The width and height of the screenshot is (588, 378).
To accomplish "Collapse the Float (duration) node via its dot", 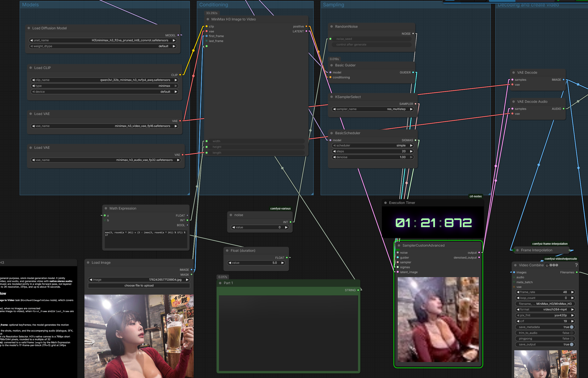I will [227, 251].
